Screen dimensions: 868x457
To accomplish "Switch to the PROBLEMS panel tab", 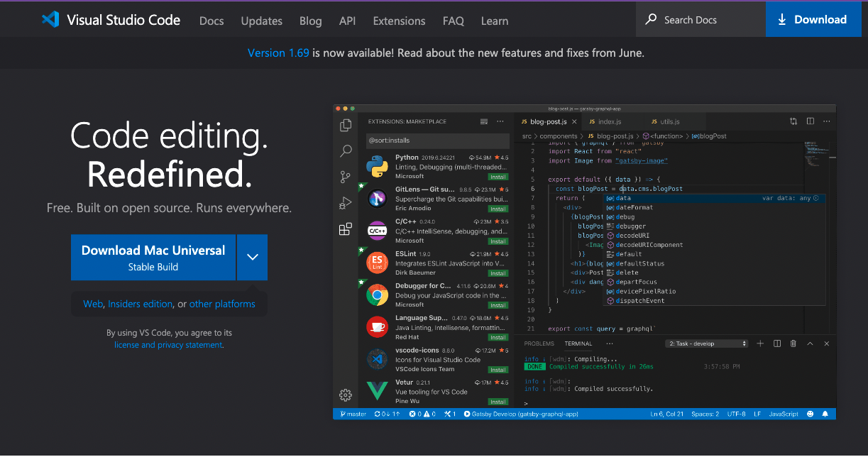I will point(539,343).
